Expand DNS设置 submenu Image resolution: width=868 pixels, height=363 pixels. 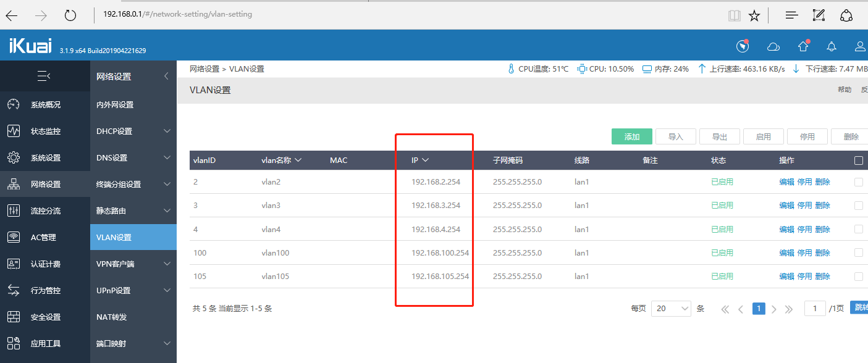pos(167,157)
